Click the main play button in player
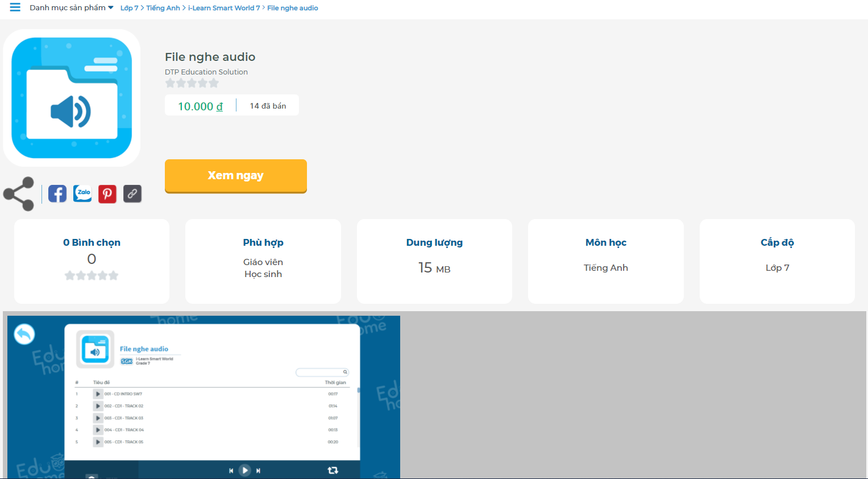This screenshot has height=479, width=868. pyautogui.click(x=245, y=470)
